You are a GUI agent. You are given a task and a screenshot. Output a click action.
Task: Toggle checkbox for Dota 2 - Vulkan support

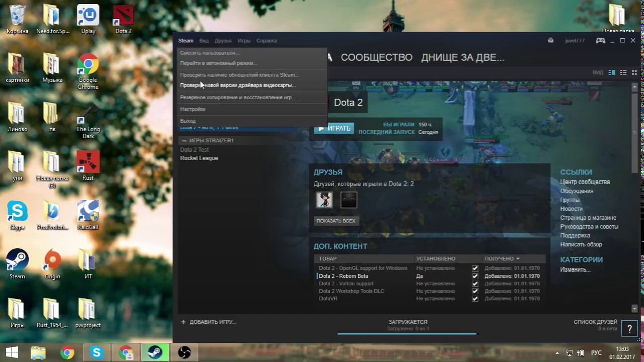[475, 284]
